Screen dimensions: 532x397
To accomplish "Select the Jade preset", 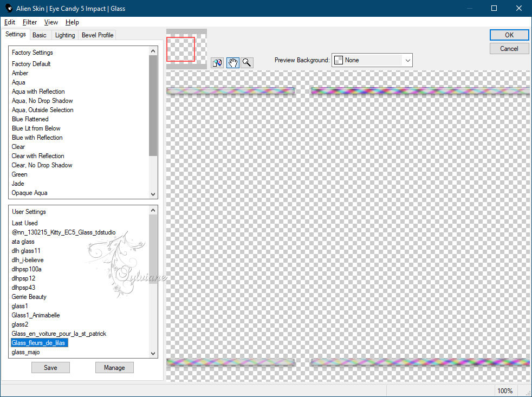I will [x=18, y=184].
